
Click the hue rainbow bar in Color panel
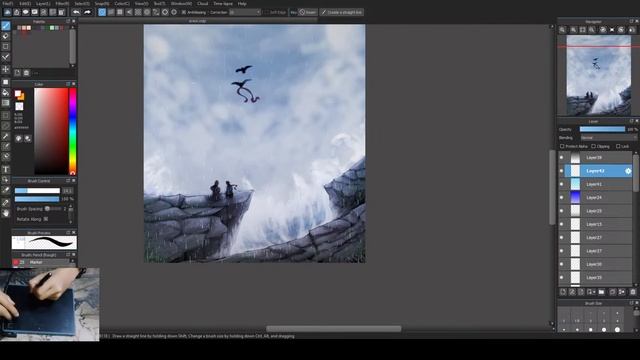click(x=73, y=131)
